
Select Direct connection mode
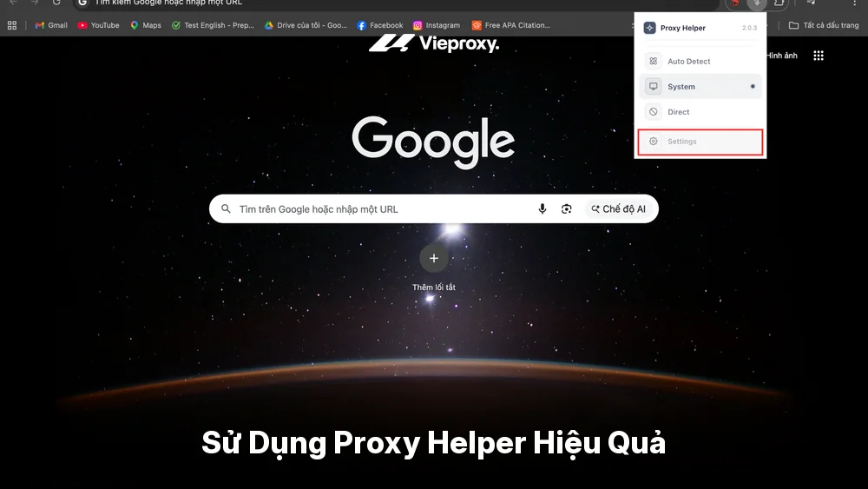700,112
